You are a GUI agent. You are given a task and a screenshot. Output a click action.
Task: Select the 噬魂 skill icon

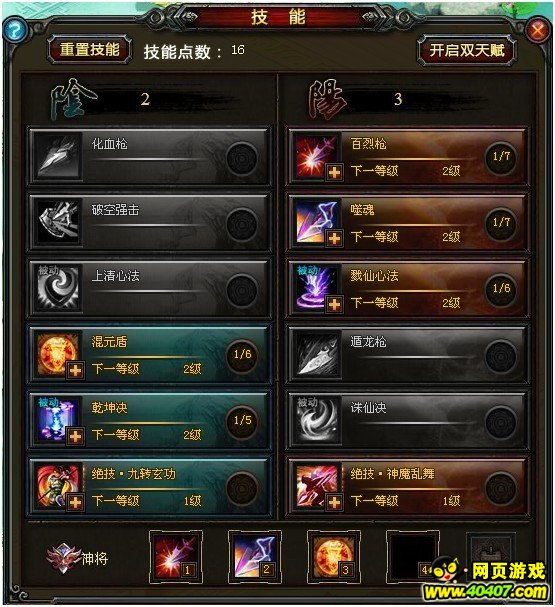(x=315, y=221)
